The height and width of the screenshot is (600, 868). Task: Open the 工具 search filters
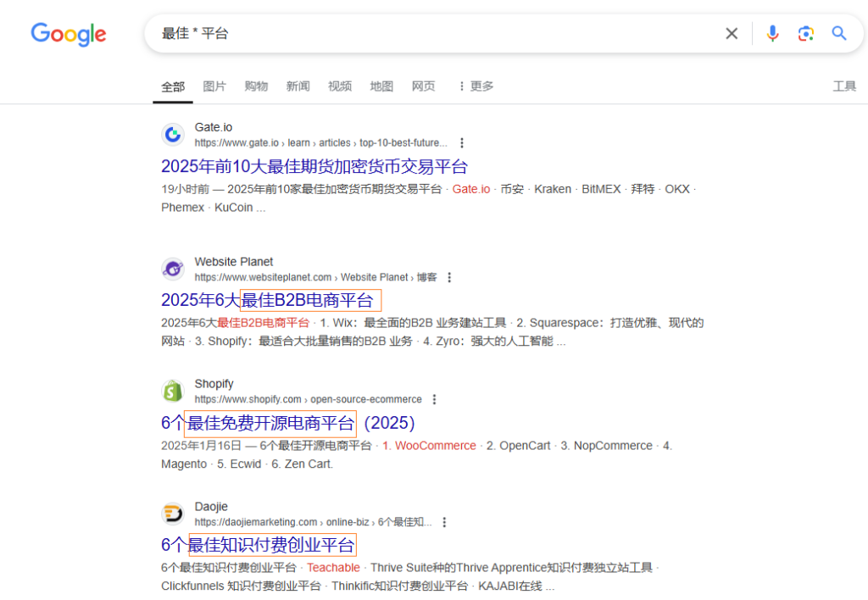click(x=844, y=86)
